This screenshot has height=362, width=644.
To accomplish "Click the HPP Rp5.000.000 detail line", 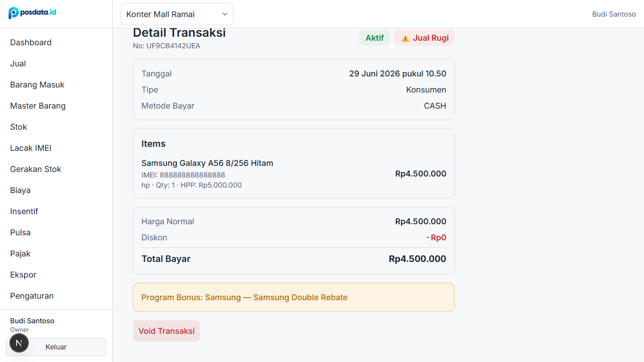I will point(192,185).
